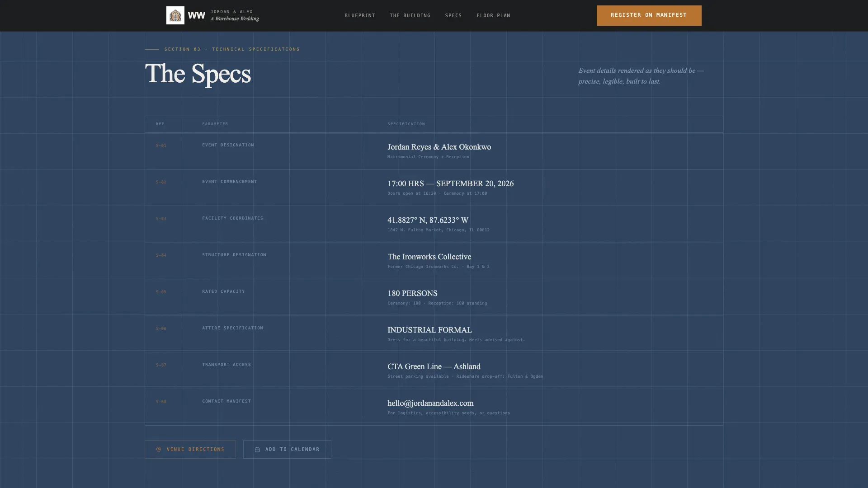Click the wedding crest logo icon

pos(175,15)
